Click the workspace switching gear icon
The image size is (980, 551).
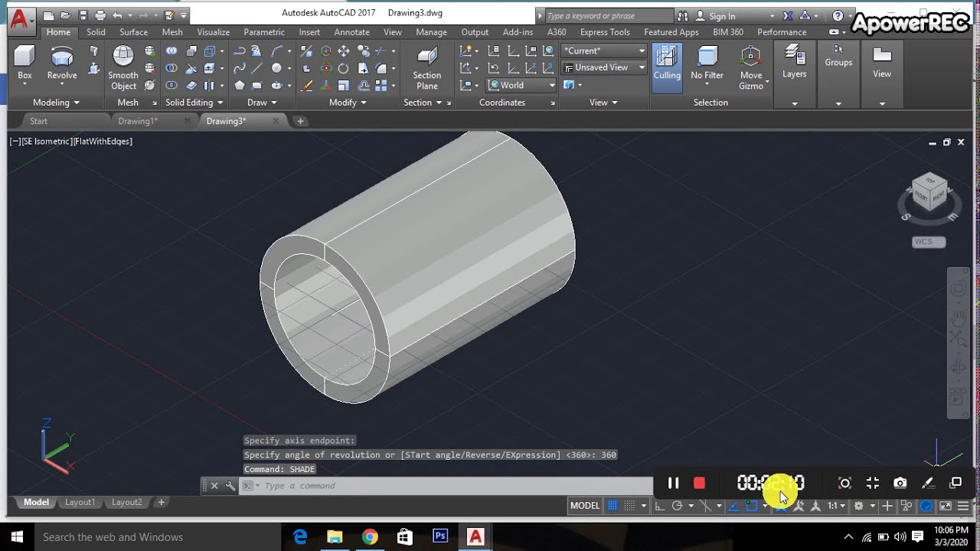pos(859,506)
